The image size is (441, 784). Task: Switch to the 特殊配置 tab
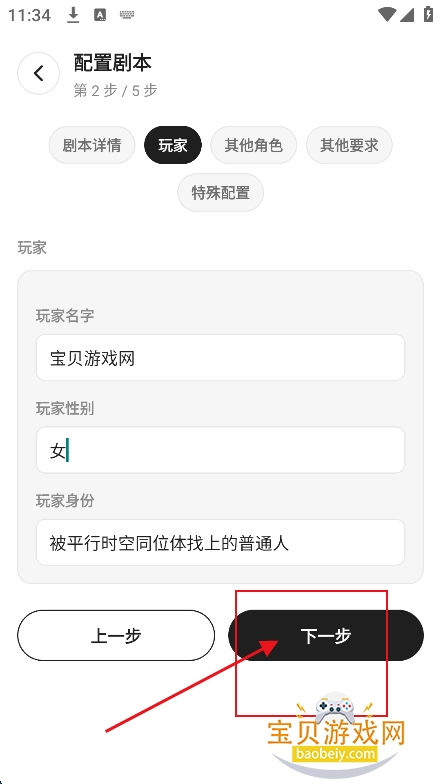click(220, 192)
